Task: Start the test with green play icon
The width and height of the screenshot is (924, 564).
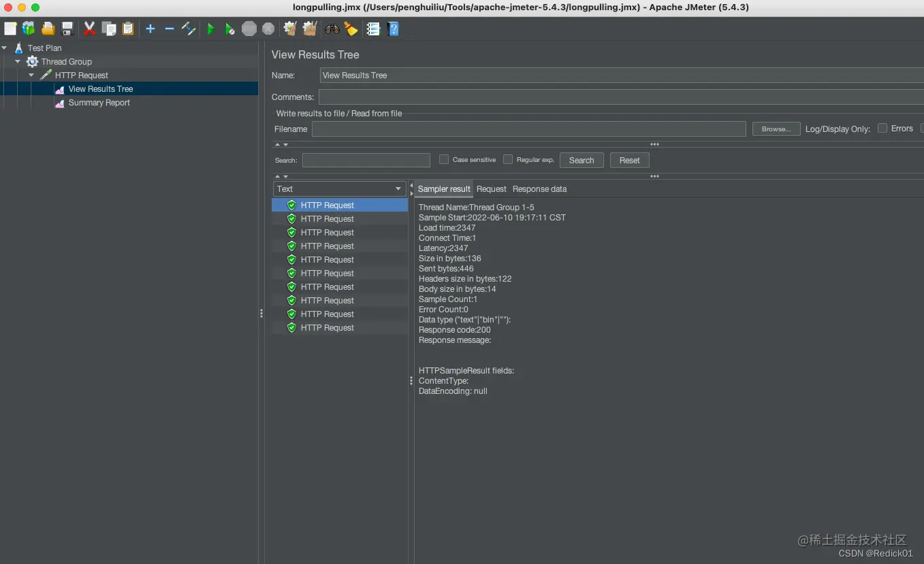Action: 210,29
